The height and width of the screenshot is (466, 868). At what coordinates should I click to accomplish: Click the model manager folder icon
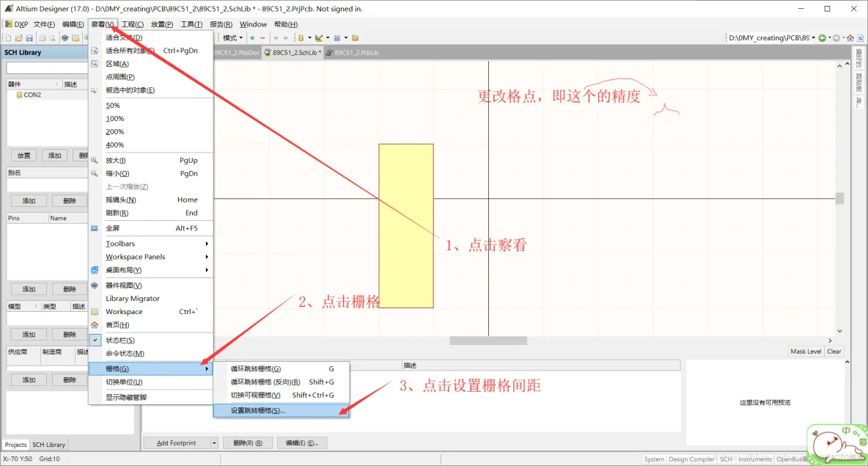pyautogui.click(x=356, y=38)
